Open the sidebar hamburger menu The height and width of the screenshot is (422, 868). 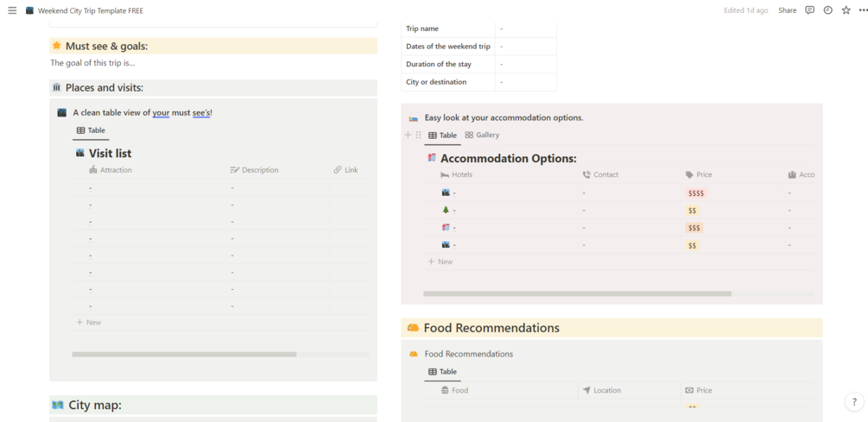pos(12,11)
